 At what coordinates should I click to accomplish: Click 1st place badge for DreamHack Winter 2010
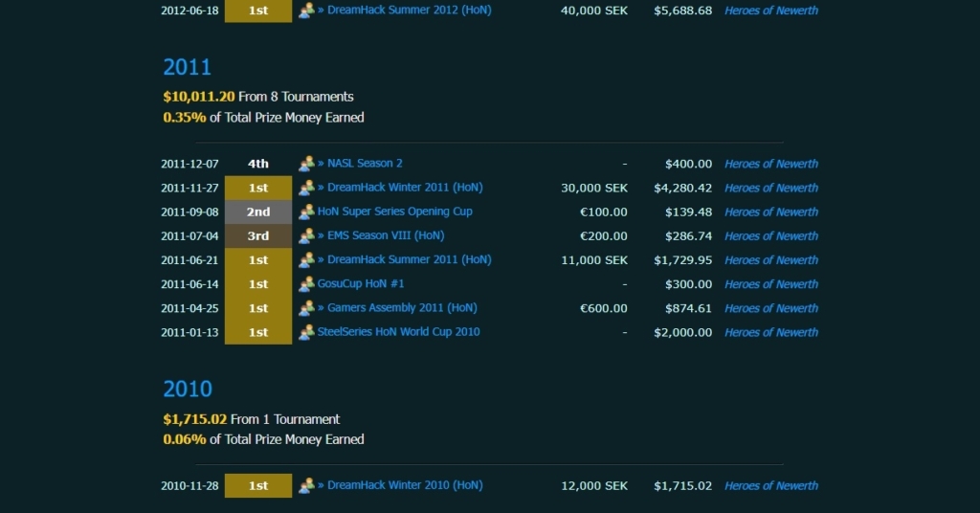258,485
